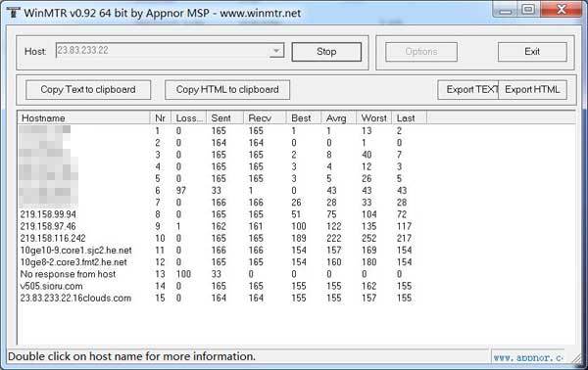
Task: Export results as HTML
Action: click(x=532, y=90)
